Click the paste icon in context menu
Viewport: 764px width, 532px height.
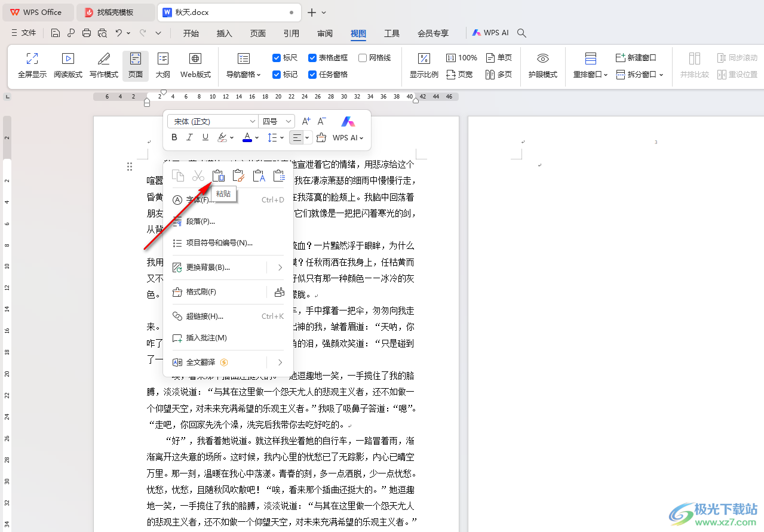218,176
